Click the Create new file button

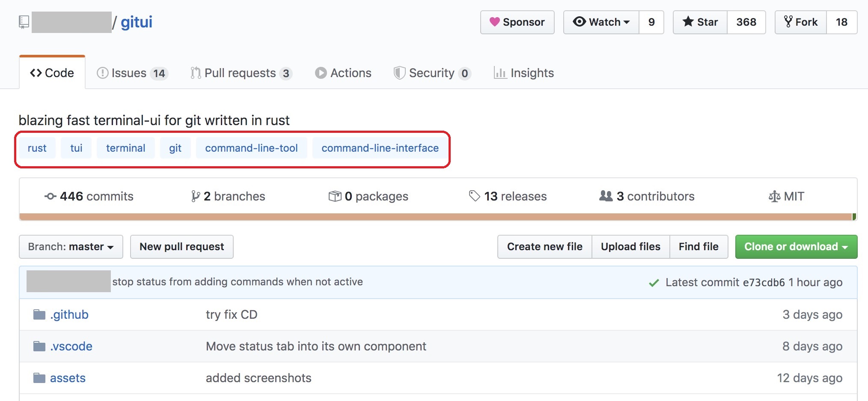coord(544,247)
